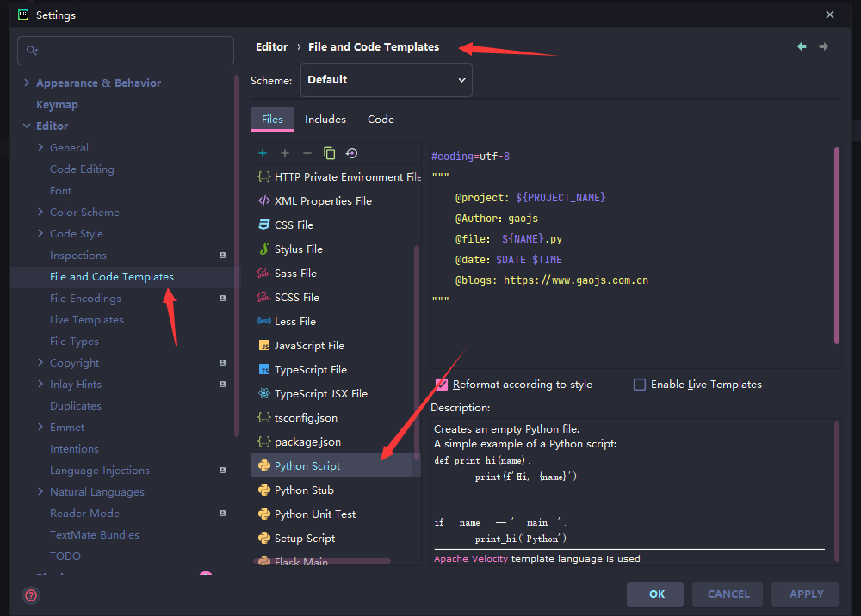861x616 pixels.
Task: Expand the Code Style node
Action: [x=40, y=234]
